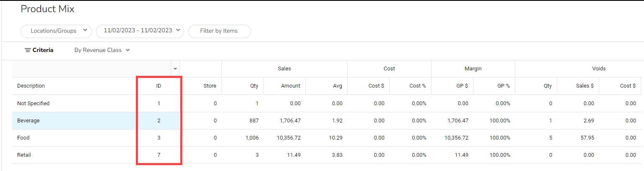The width and height of the screenshot is (644, 171).
Task: Click the Filter by Items button
Action: tap(219, 31)
